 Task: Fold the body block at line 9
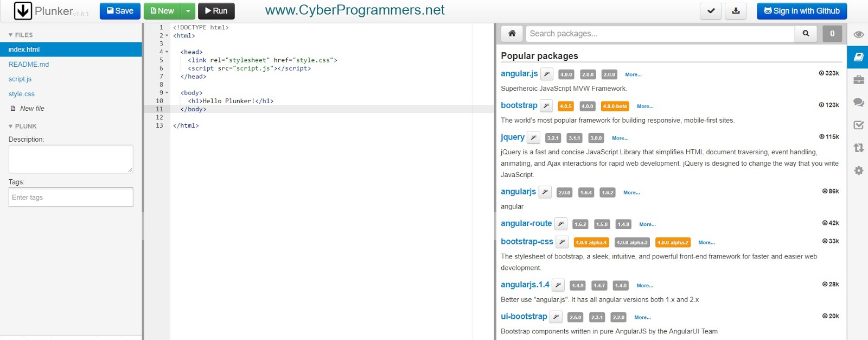[167, 93]
